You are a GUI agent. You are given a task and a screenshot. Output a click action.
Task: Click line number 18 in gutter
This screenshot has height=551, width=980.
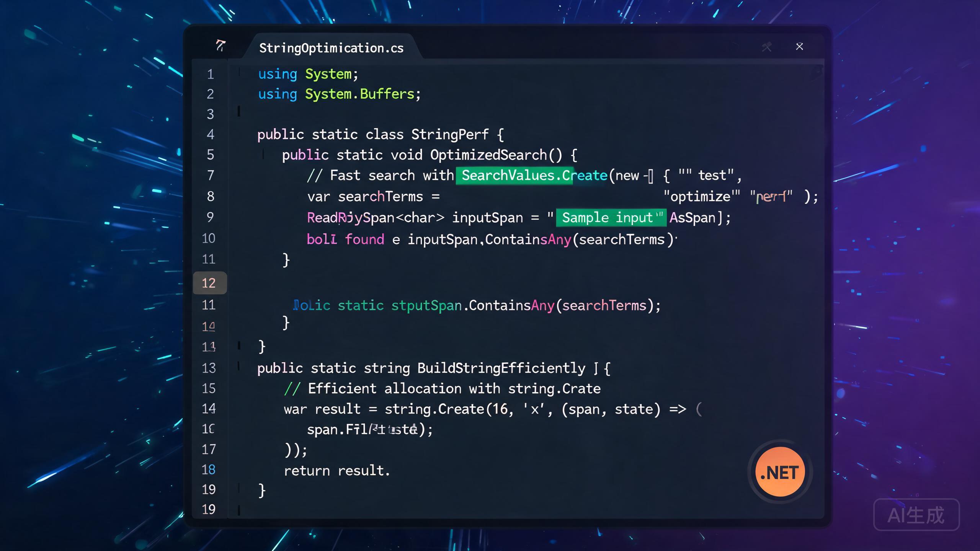209,469
